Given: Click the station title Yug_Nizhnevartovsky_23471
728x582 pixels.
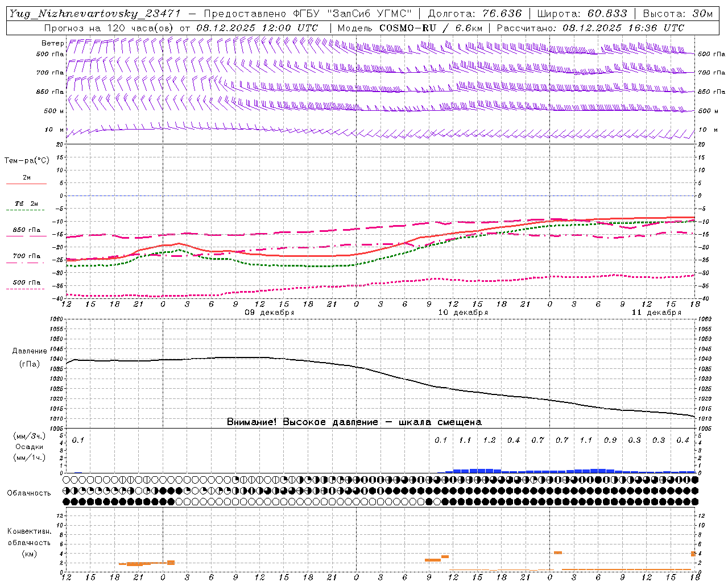Looking at the screenshot, I should [95, 14].
